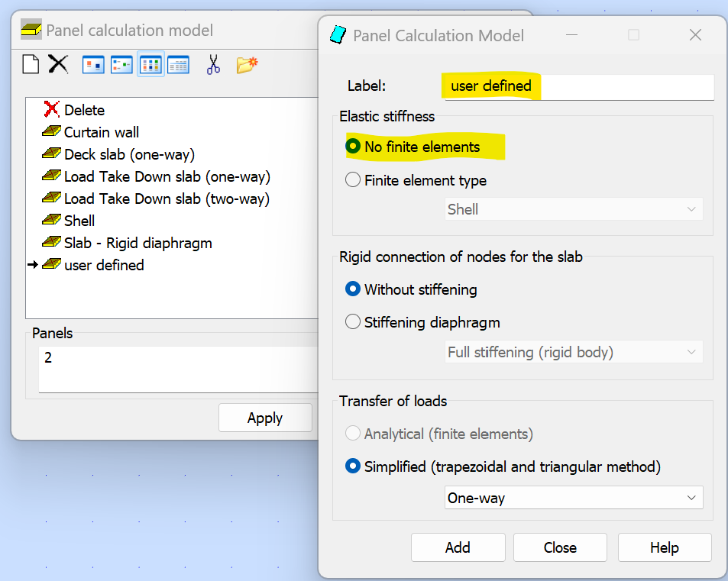The height and width of the screenshot is (581, 728).
Task: Select the Finite element type option
Action: tap(353, 180)
